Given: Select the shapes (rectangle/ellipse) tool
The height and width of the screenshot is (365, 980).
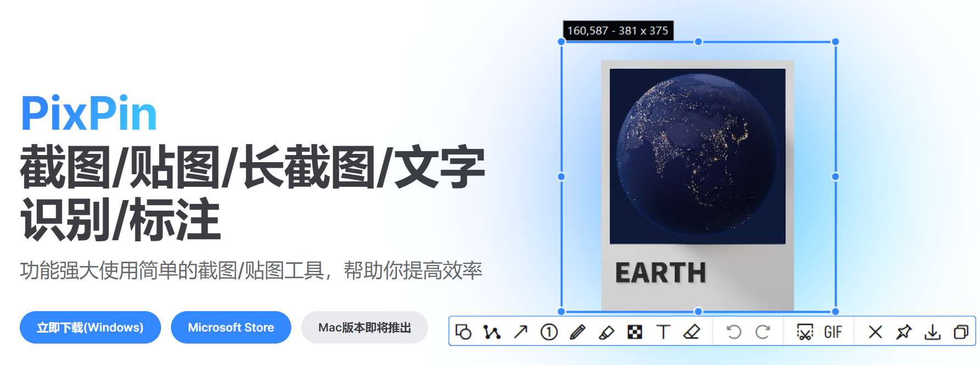Looking at the screenshot, I should coord(463,331).
